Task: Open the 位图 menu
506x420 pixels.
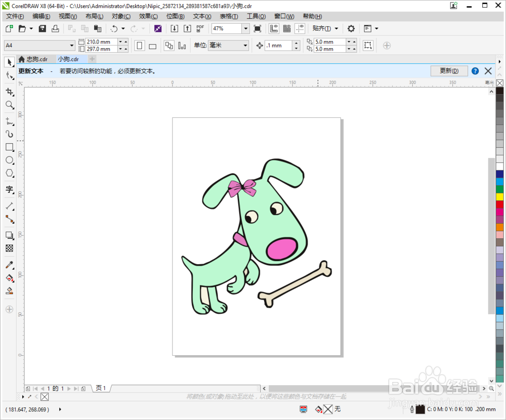Action: pos(175,17)
